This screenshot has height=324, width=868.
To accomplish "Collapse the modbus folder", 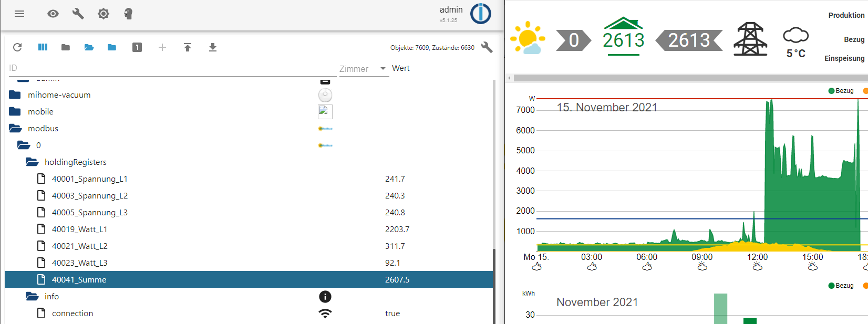I will [15, 128].
